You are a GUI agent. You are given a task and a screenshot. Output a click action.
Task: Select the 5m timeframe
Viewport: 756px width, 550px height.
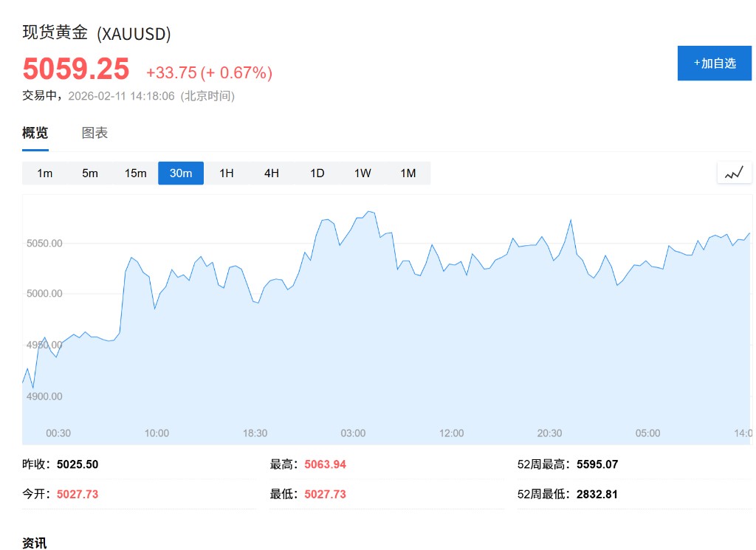(90, 173)
